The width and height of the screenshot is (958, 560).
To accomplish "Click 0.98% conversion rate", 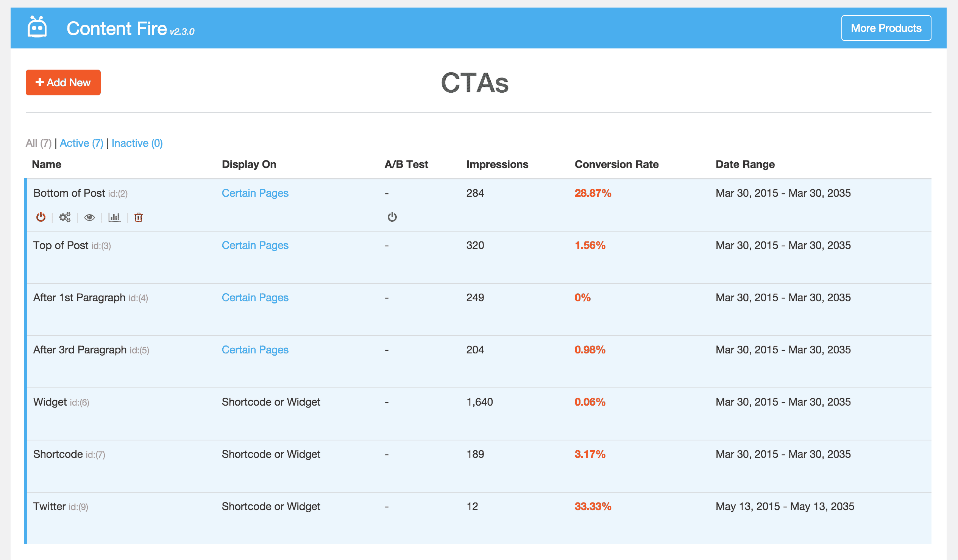I will click(x=590, y=350).
